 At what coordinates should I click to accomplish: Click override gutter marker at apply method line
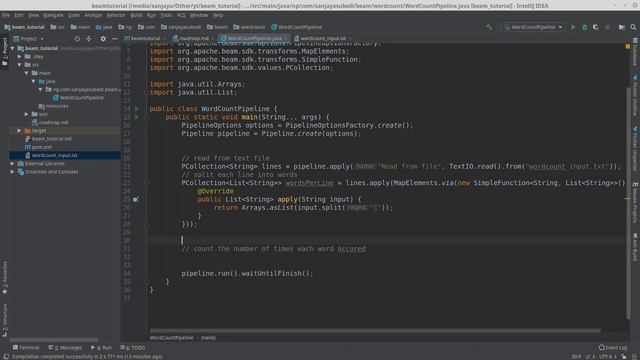(x=136, y=199)
